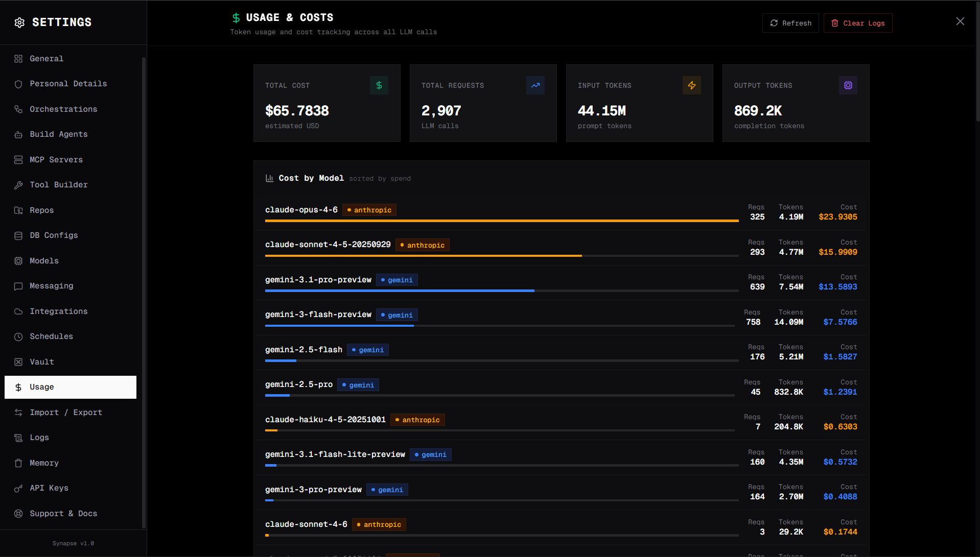Image resolution: width=980 pixels, height=557 pixels.
Task: Click the $1.2391 cost for gemini-2.5-pro
Action: click(841, 392)
